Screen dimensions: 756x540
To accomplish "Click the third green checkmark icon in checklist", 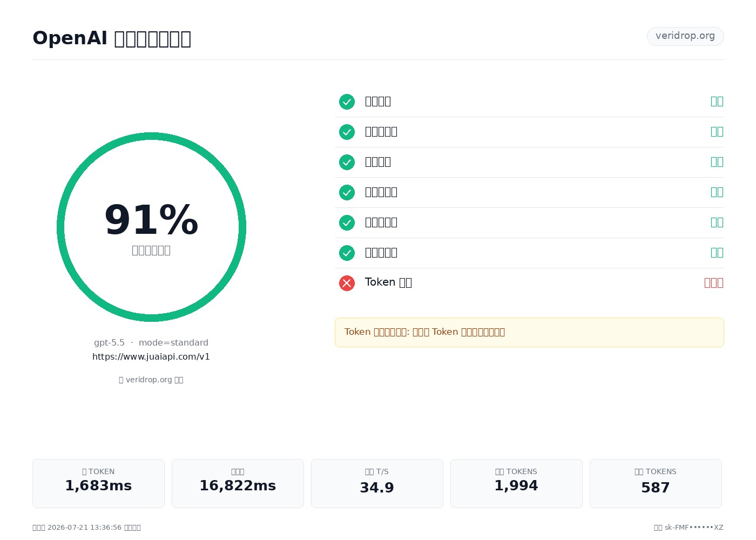I will tap(347, 162).
